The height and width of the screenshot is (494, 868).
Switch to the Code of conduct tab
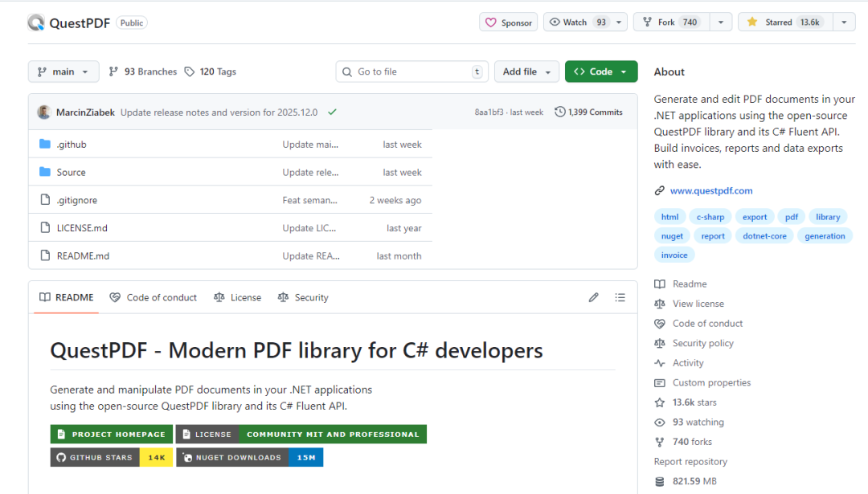tap(154, 297)
